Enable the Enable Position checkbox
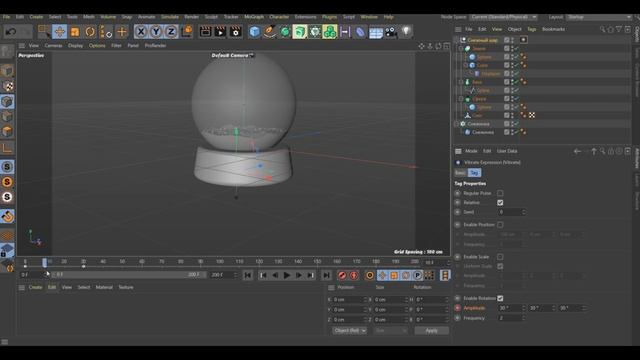The width and height of the screenshot is (640, 360). (x=500, y=224)
